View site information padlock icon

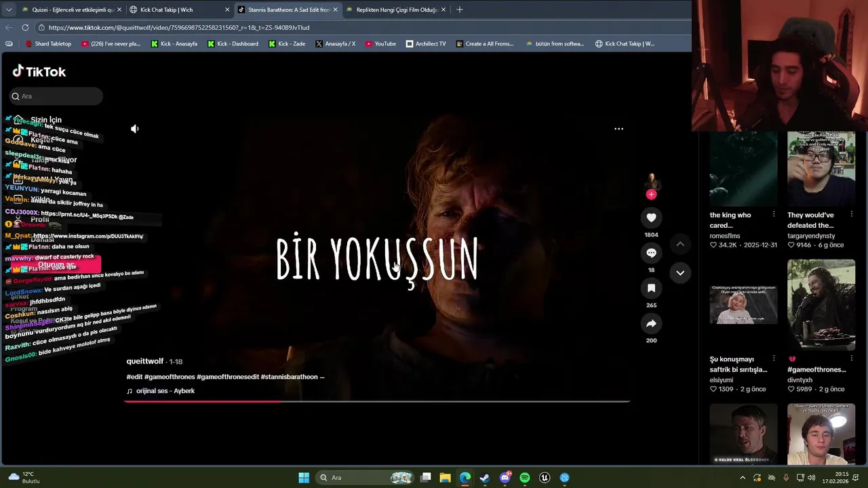[41, 27]
